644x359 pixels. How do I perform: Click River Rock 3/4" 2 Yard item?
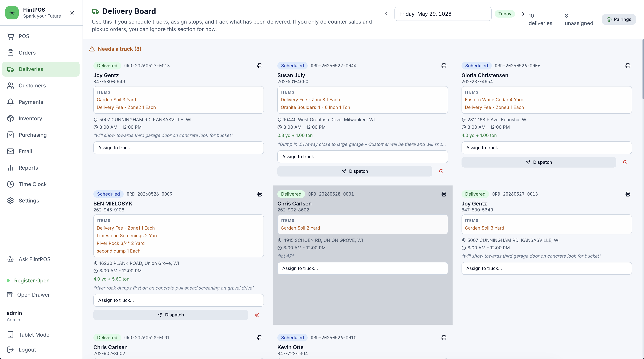[120, 243]
